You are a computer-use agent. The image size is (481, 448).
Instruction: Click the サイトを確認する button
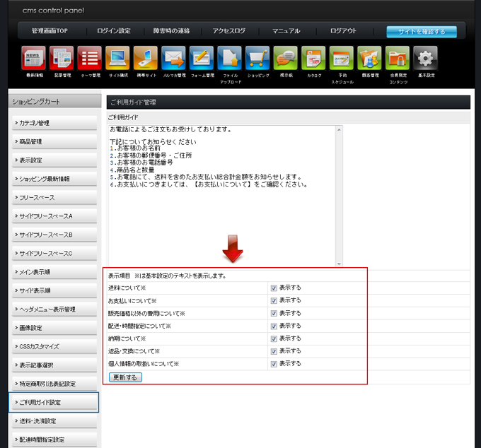tap(421, 32)
